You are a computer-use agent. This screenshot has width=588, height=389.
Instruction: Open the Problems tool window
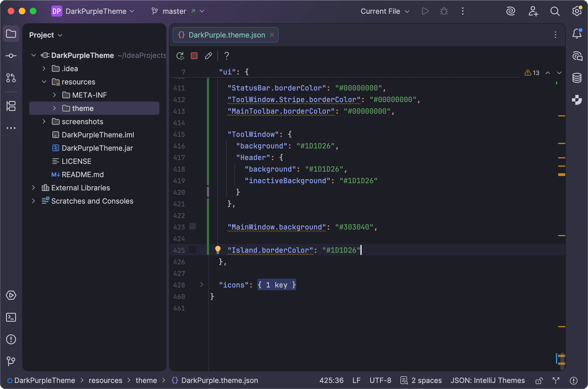click(x=11, y=339)
